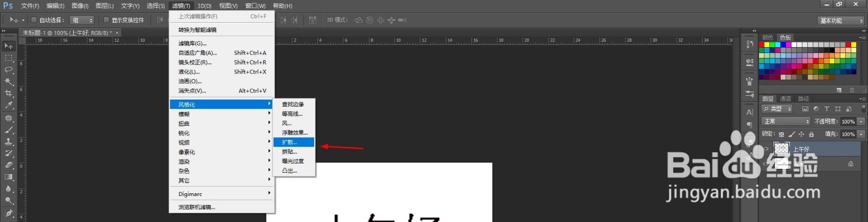Switch to the 颜色 panel tab
Screen dimensions: 868x222
[x=768, y=37]
